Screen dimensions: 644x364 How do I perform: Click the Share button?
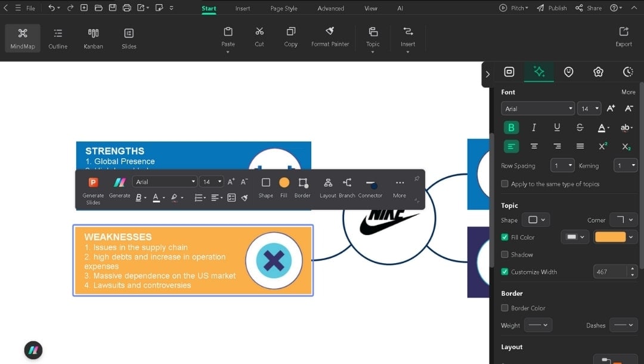[588, 8]
